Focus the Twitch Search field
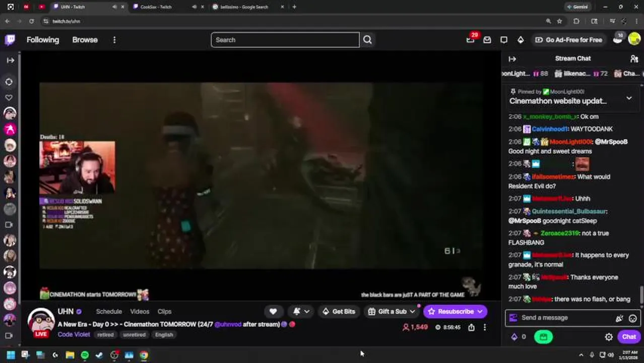Screen dimensions: 644x363 [x=285, y=40]
